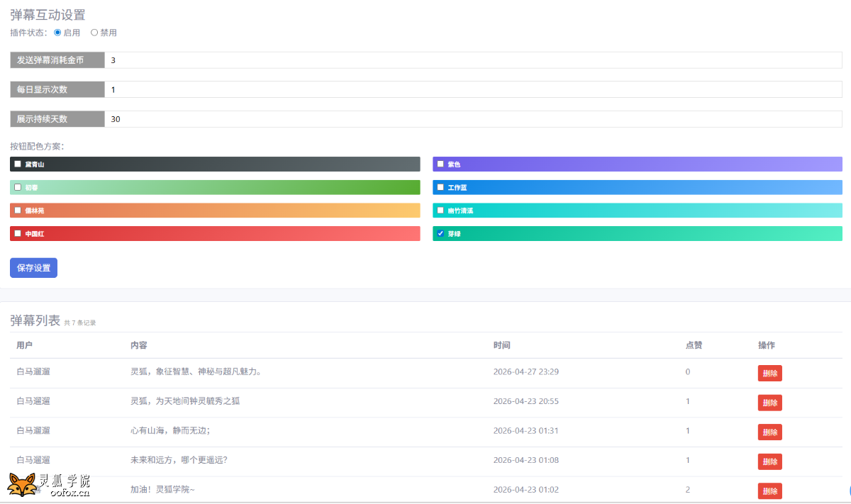Remove the '心有山海，静而无边' entry

769,432
